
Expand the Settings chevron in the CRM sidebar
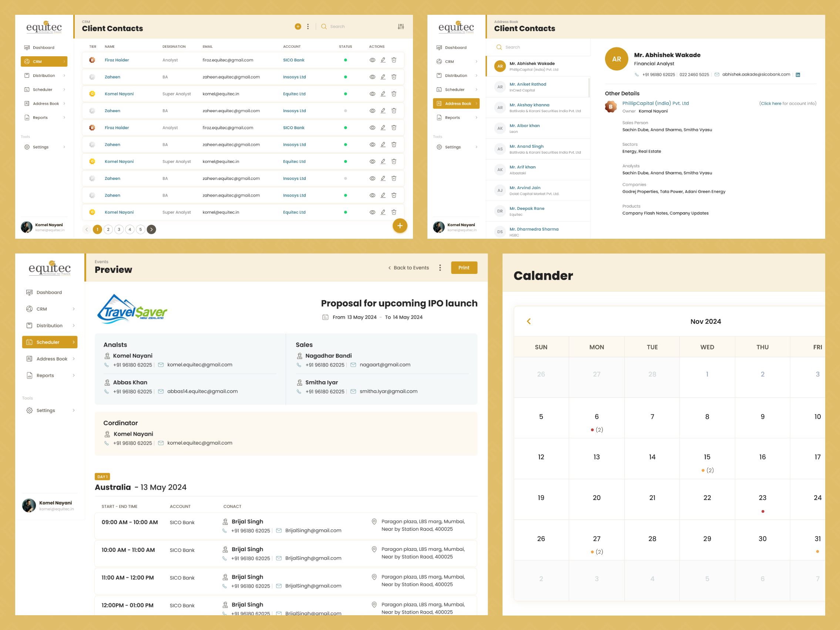click(64, 147)
